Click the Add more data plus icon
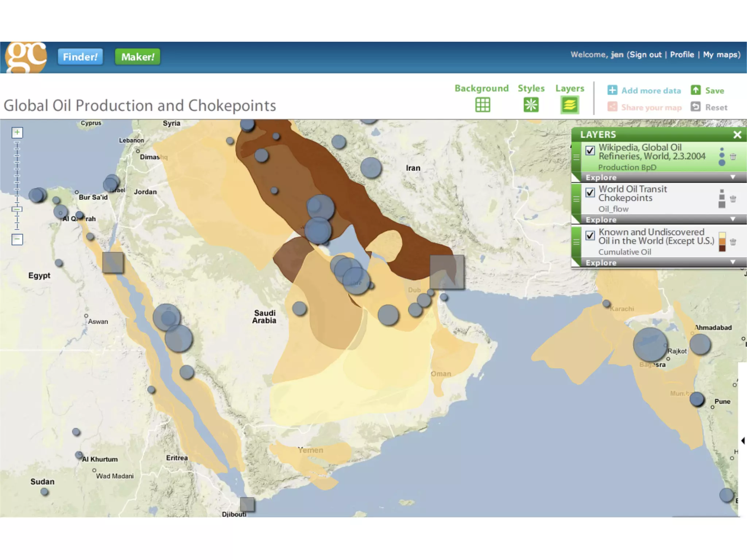 tap(612, 90)
